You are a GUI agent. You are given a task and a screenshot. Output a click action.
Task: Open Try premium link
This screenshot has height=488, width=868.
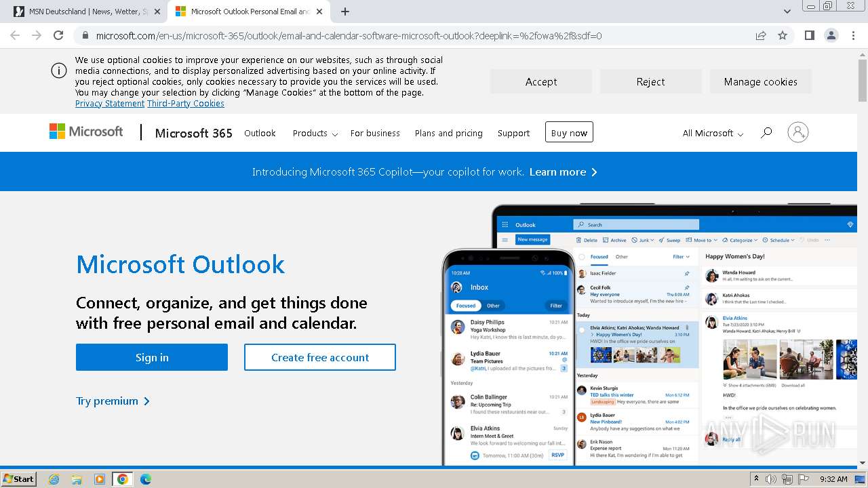tap(113, 401)
